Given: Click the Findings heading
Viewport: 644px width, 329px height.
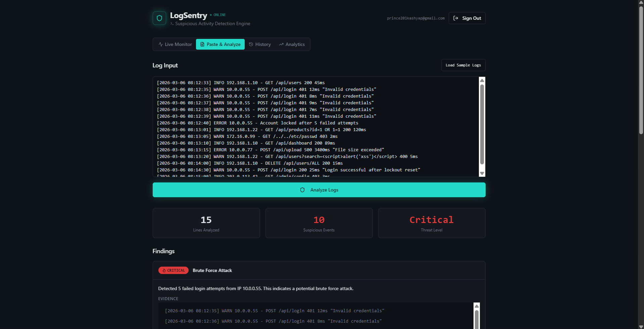Looking at the screenshot, I should tap(163, 251).
